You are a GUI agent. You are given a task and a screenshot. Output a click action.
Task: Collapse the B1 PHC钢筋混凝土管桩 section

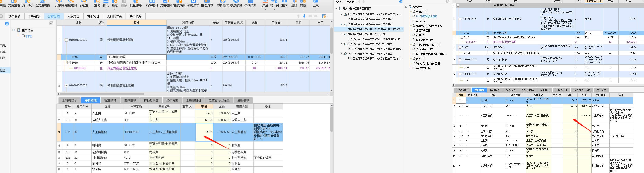[x=458, y=5]
